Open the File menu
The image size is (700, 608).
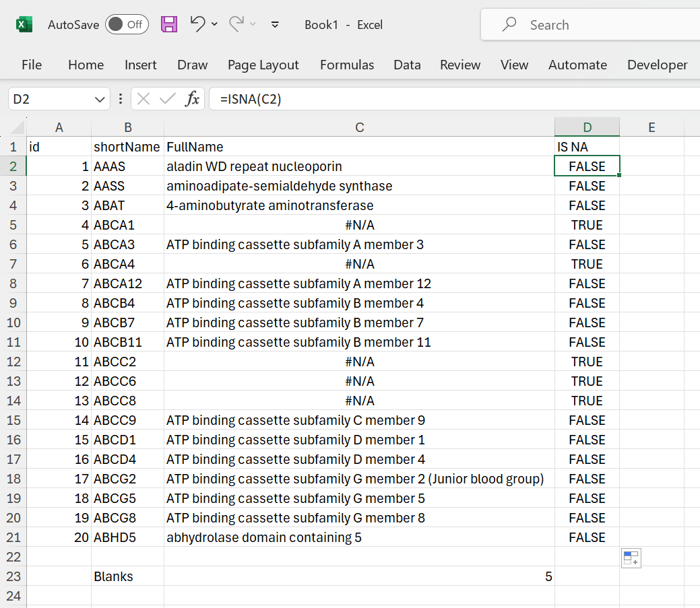point(32,65)
